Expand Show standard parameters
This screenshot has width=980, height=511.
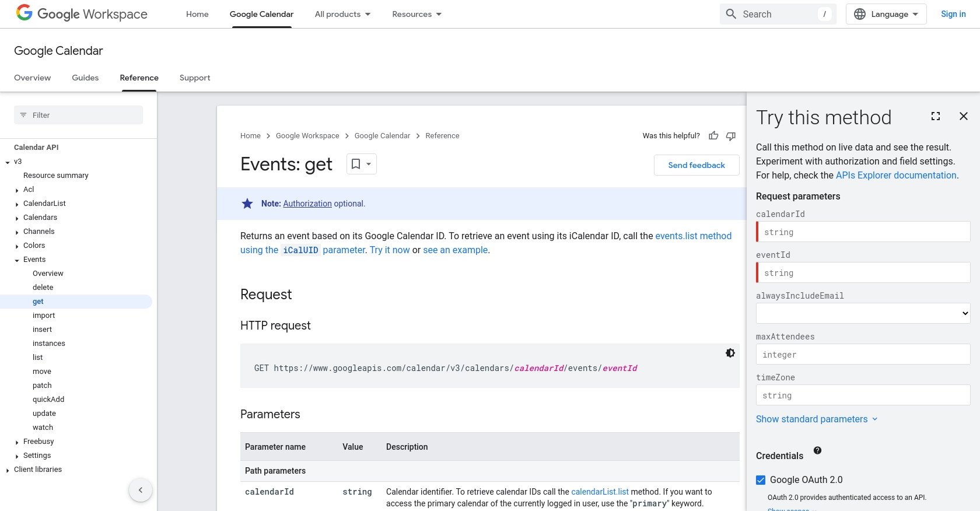tap(817, 419)
